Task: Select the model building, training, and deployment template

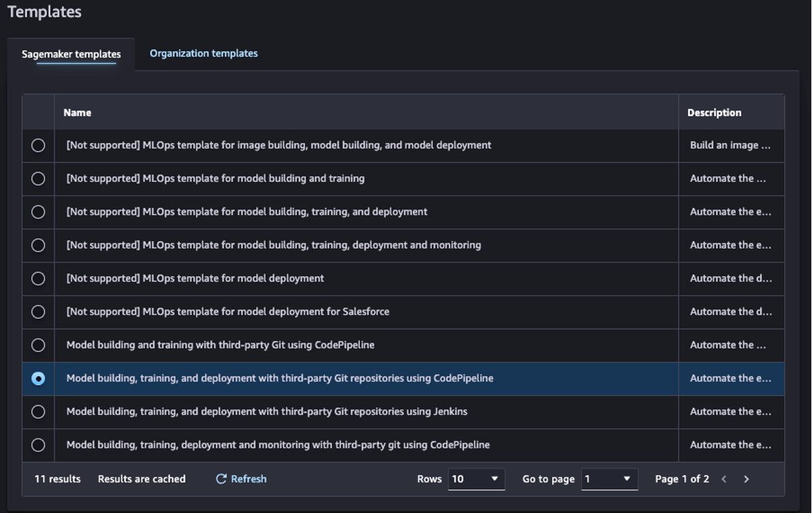Action: [x=38, y=212]
